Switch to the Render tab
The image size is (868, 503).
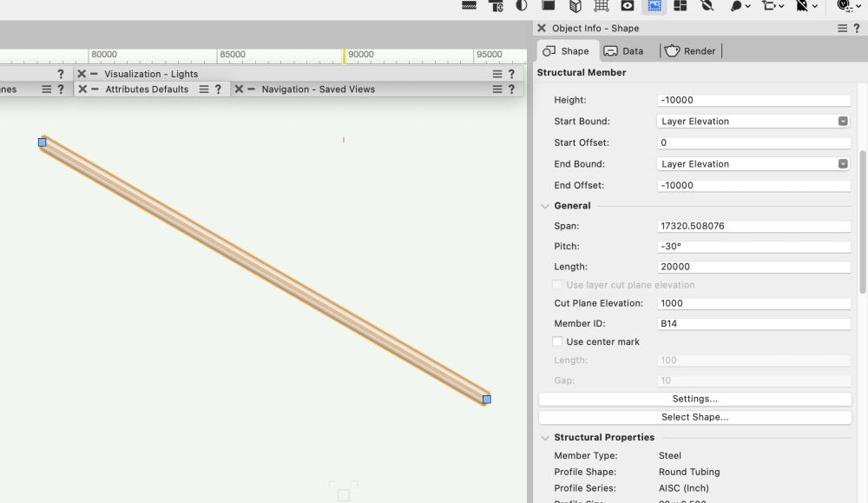[x=691, y=50]
